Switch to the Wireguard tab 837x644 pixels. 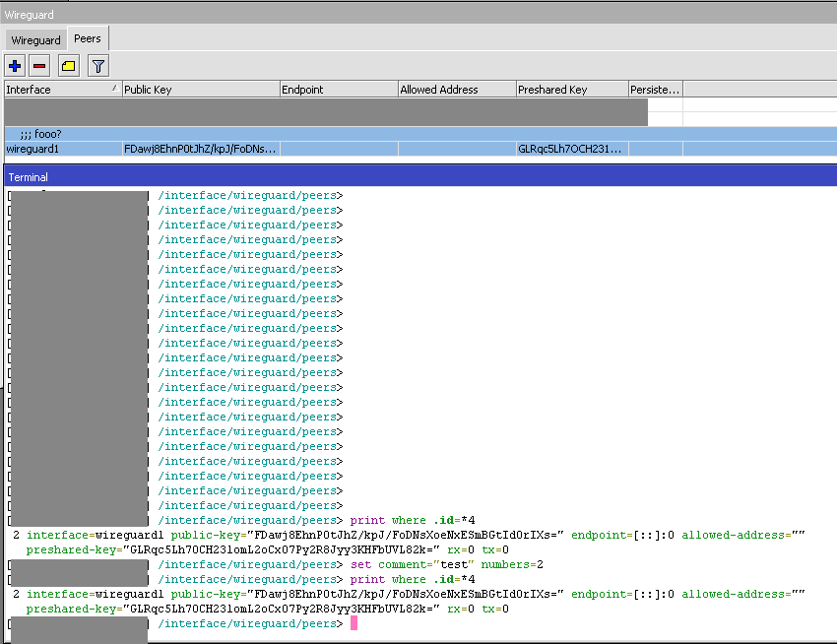click(x=35, y=40)
